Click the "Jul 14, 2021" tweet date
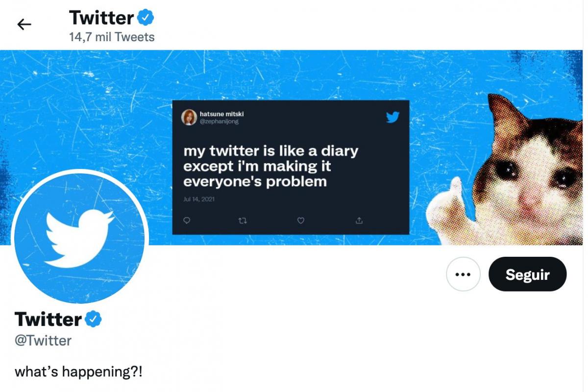This screenshot has width=588, height=392. tap(199, 199)
